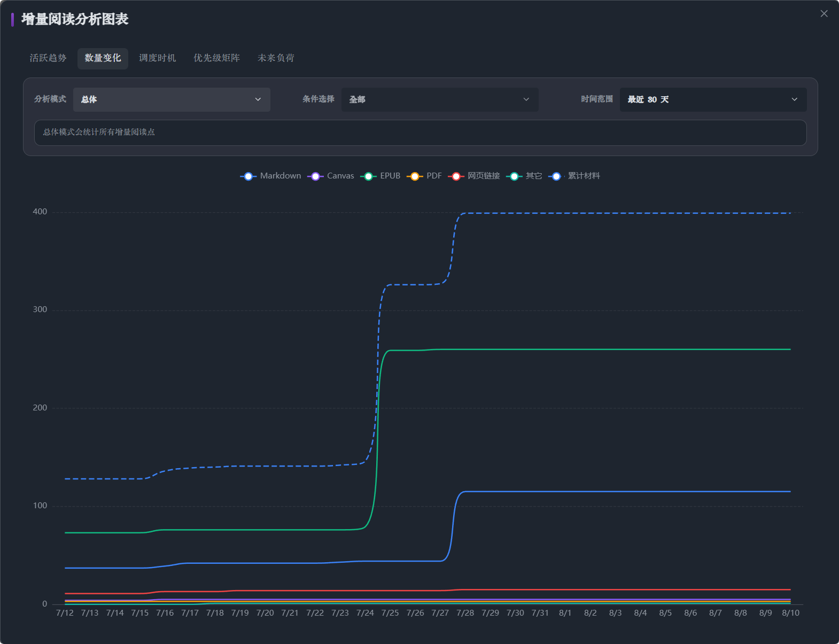Click the 7/28 date label on the x-axis
Image resolution: width=839 pixels, height=644 pixels.
click(465, 613)
